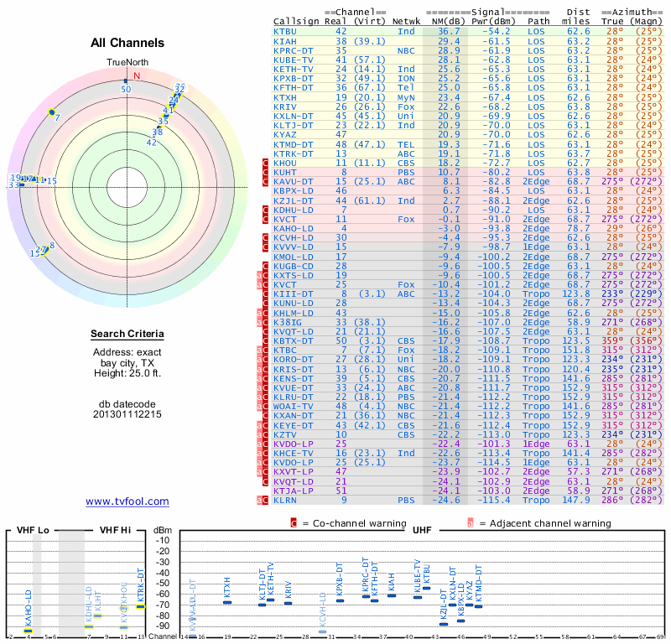
Task: Click the red co-channel icon in the legend
Action: pos(294,522)
